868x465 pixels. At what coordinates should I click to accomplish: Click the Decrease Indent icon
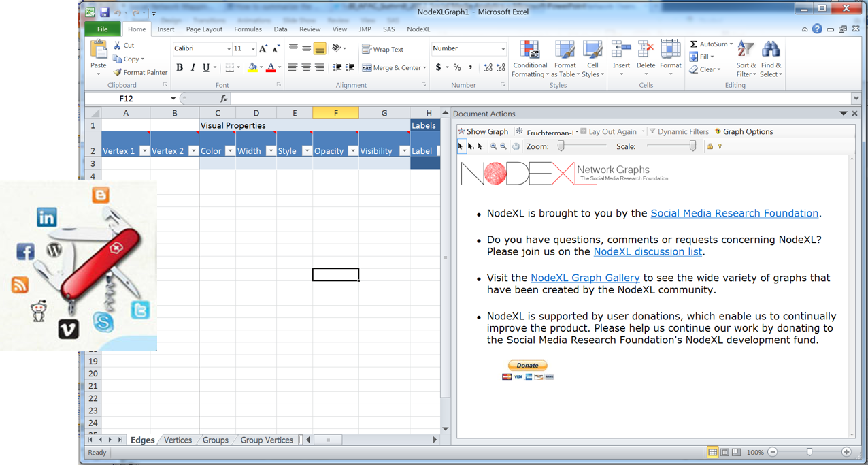click(337, 67)
